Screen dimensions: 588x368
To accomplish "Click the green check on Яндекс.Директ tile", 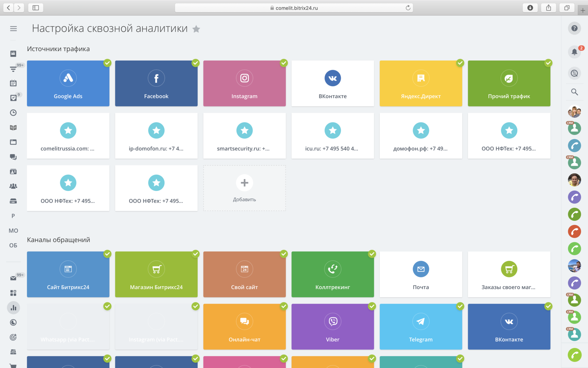I will (x=460, y=63).
